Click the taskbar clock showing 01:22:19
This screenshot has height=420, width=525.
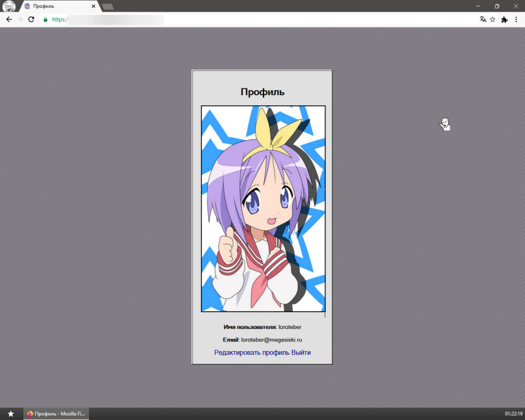tap(514, 414)
